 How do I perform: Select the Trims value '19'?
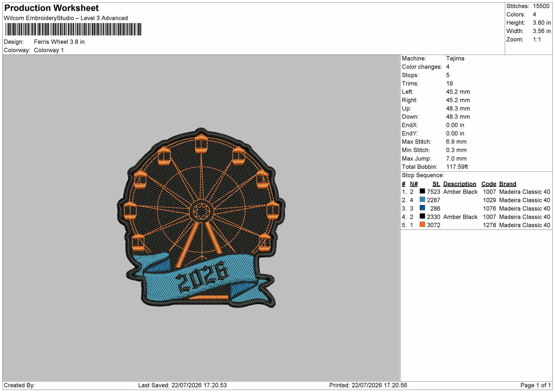click(x=449, y=84)
